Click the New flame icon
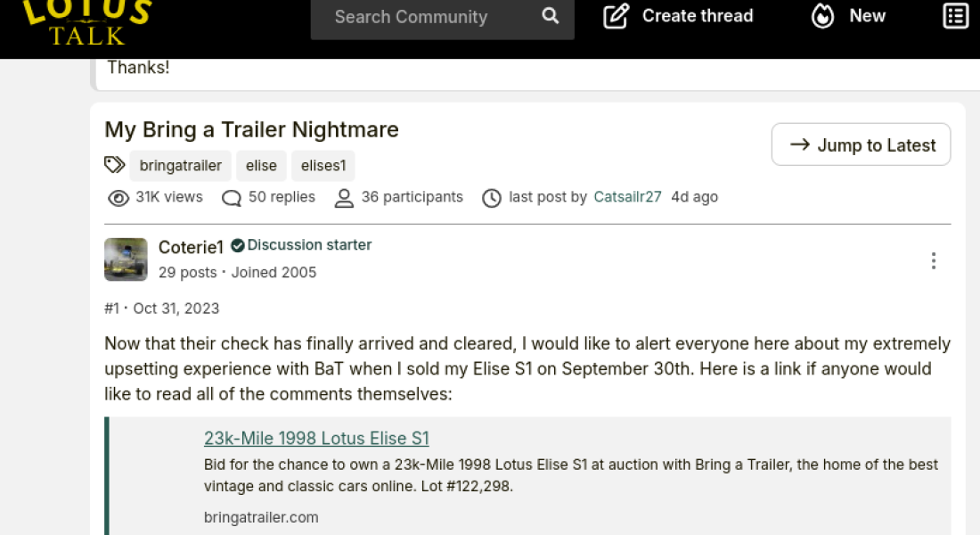The height and width of the screenshot is (535, 980). coord(822,16)
